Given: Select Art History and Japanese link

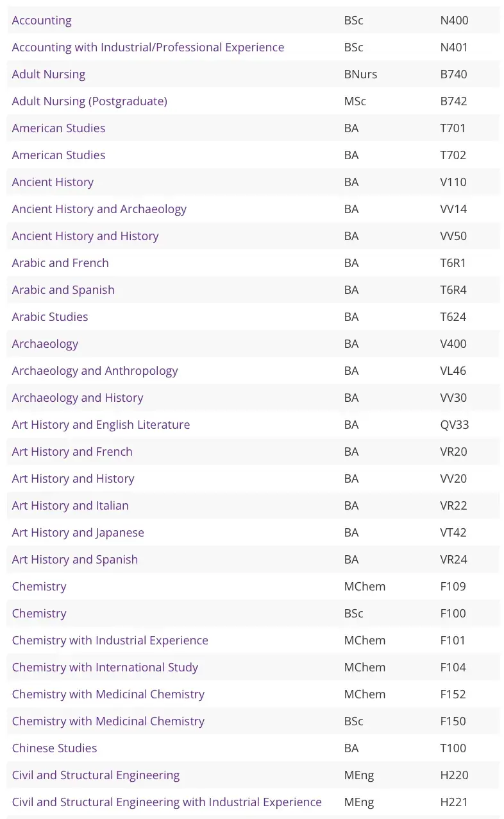Looking at the screenshot, I should [x=78, y=533].
